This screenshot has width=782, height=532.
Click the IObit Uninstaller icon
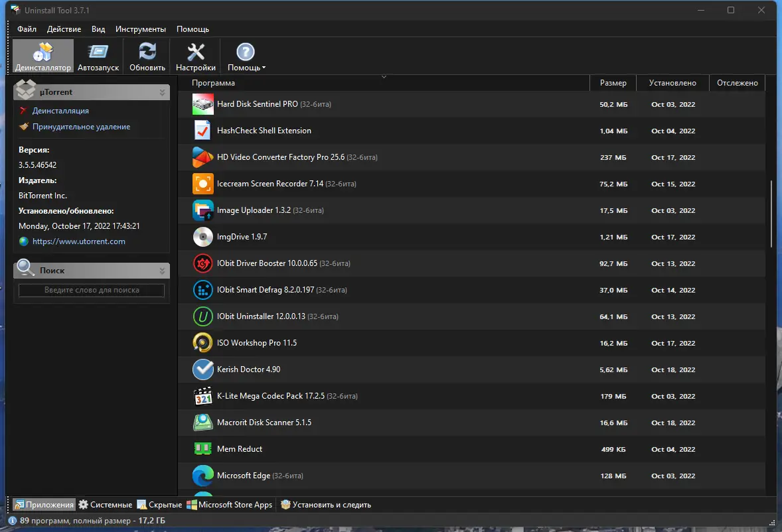coord(203,316)
